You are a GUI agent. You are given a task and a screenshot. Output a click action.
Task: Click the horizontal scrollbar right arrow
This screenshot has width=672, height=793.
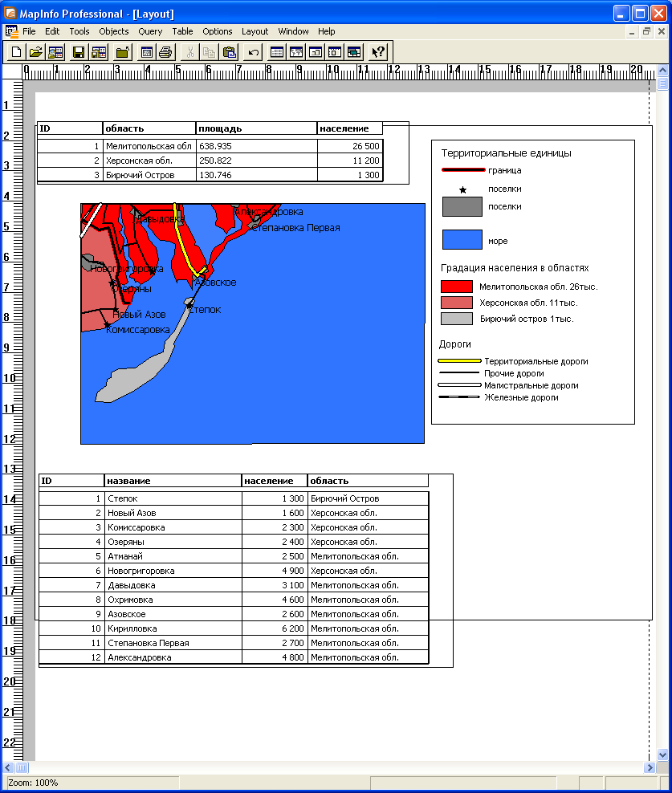pos(650,767)
